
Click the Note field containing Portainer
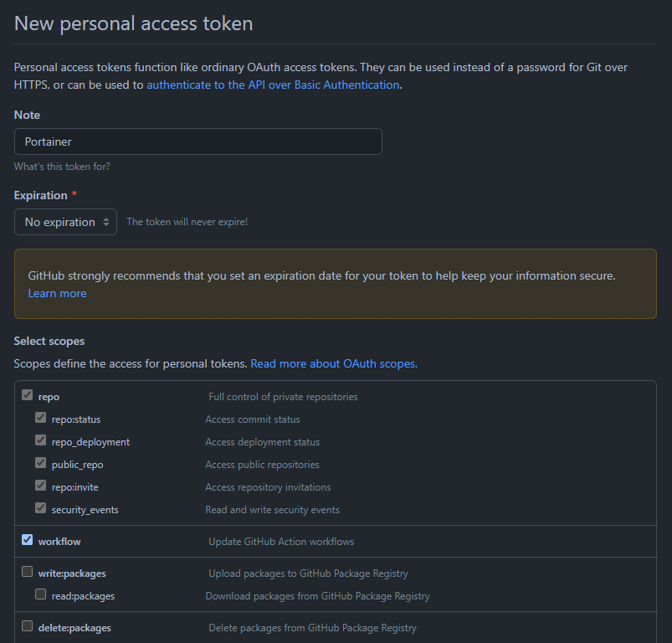tap(198, 141)
